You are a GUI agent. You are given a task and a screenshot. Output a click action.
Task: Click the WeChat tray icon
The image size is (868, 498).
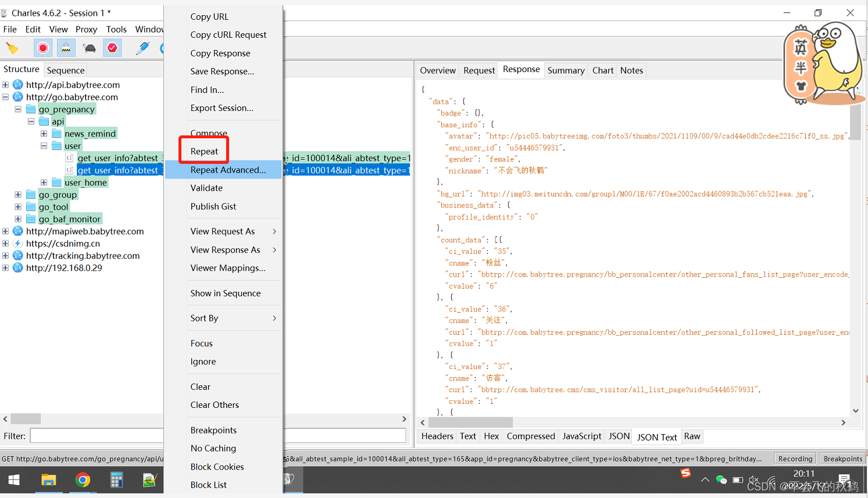pyautogui.click(x=721, y=480)
